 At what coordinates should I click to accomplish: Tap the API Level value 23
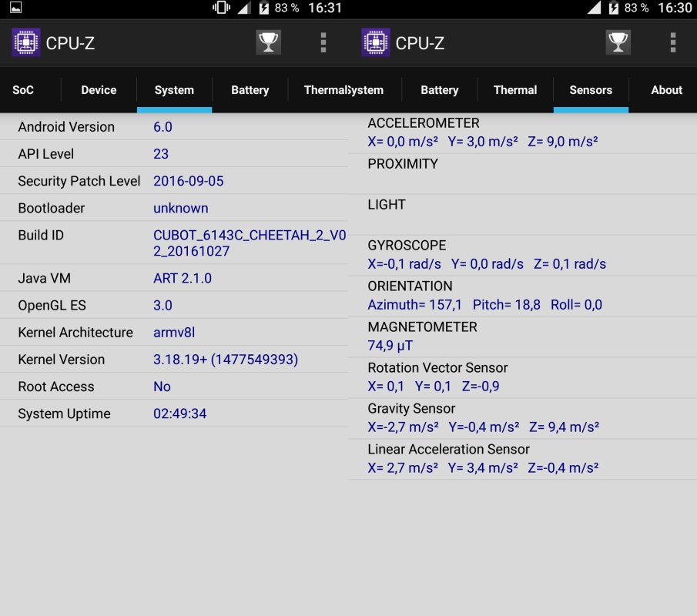point(161,154)
